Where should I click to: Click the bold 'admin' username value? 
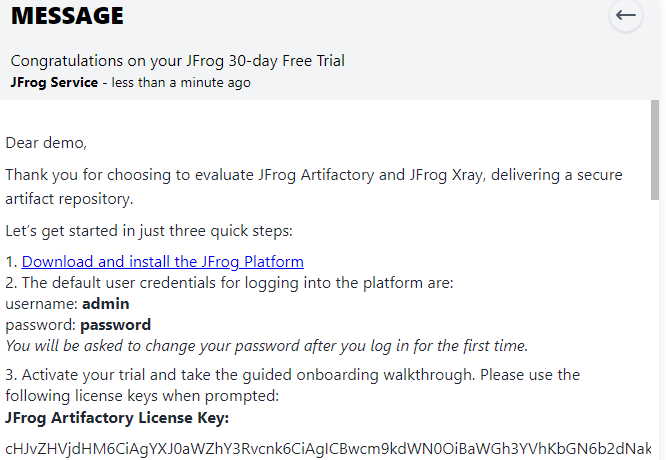[105, 304]
